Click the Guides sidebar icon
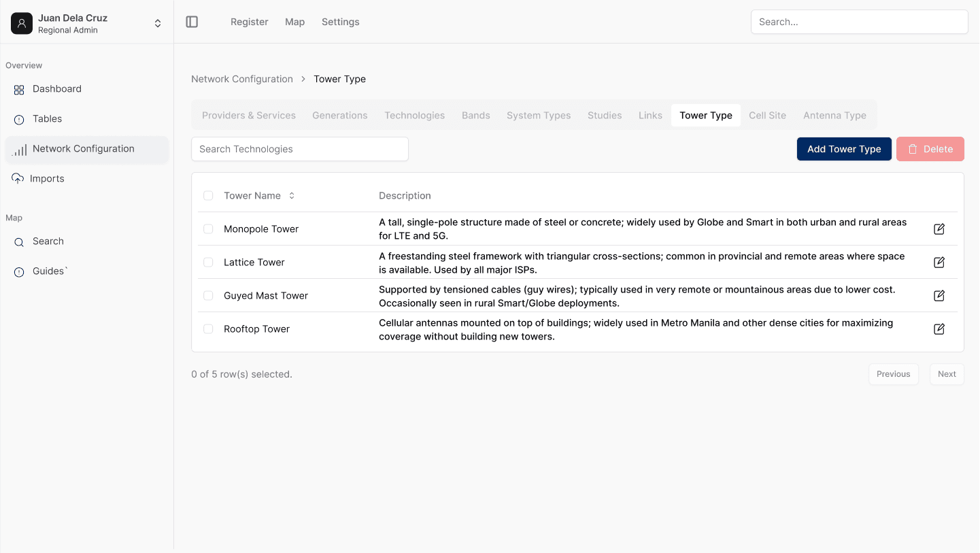980x553 pixels. 19,271
